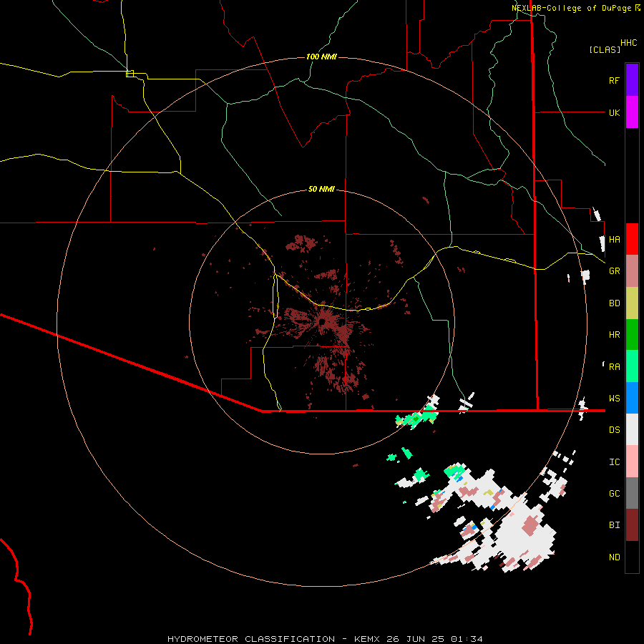Click the magenta UK legend color swatch
The height and width of the screenshot is (644, 644).
632,112
